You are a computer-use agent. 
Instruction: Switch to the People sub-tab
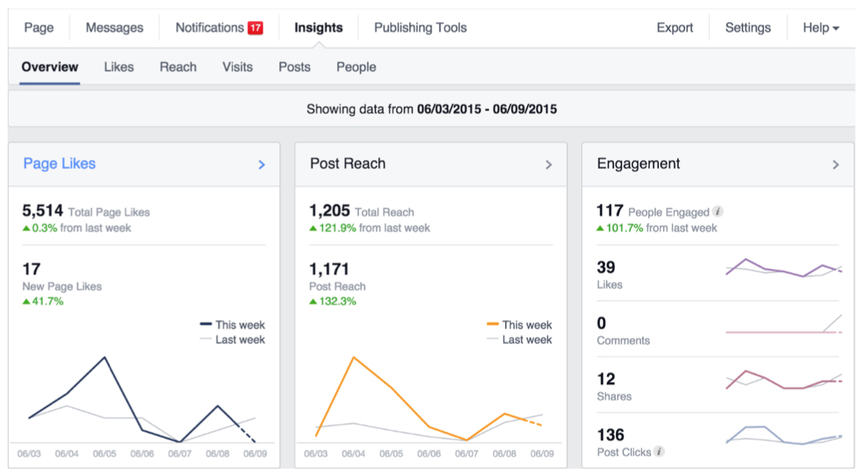point(356,67)
